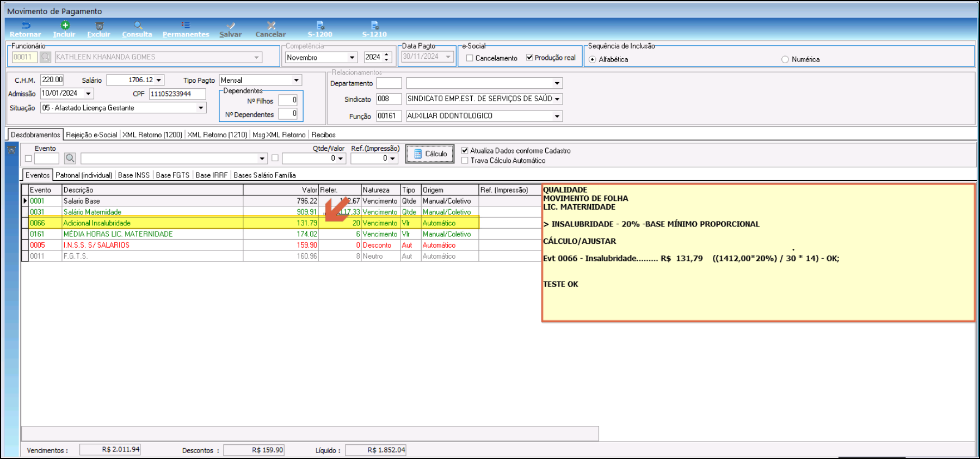The width and height of the screenshot is (980, 459).
Task: Open the Base IRRF sub-tab
Action: point(212,175)
